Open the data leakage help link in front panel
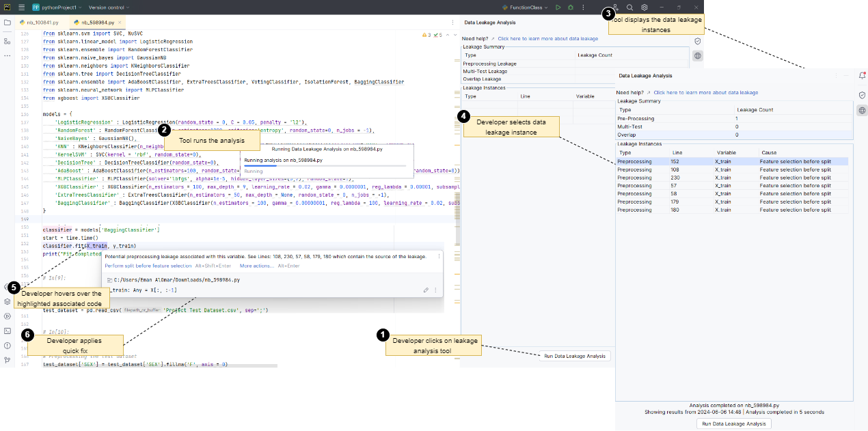 (x=705, y=92)
